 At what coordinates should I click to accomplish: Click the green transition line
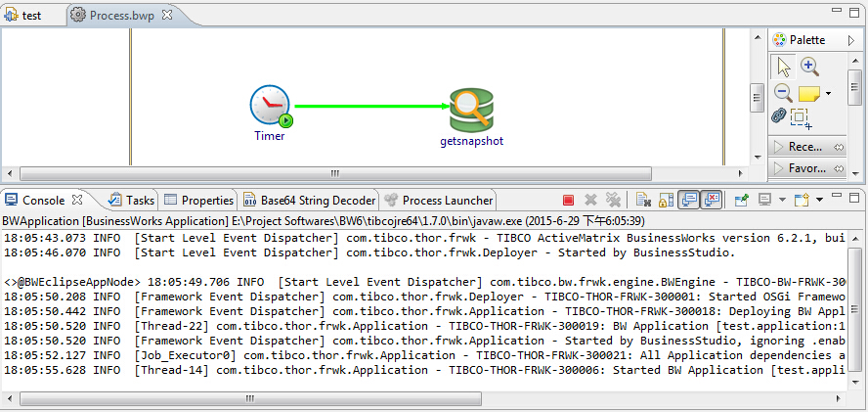(x=370, y=106)
